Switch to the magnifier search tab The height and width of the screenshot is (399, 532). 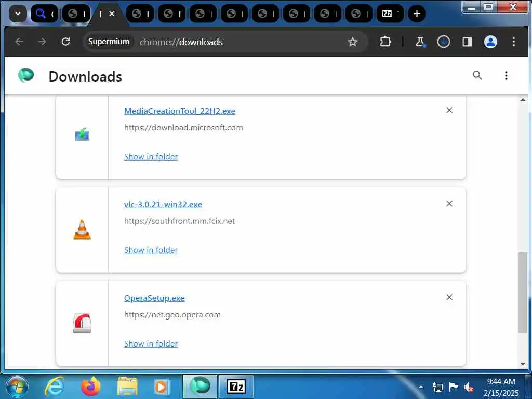click(44, 14)
